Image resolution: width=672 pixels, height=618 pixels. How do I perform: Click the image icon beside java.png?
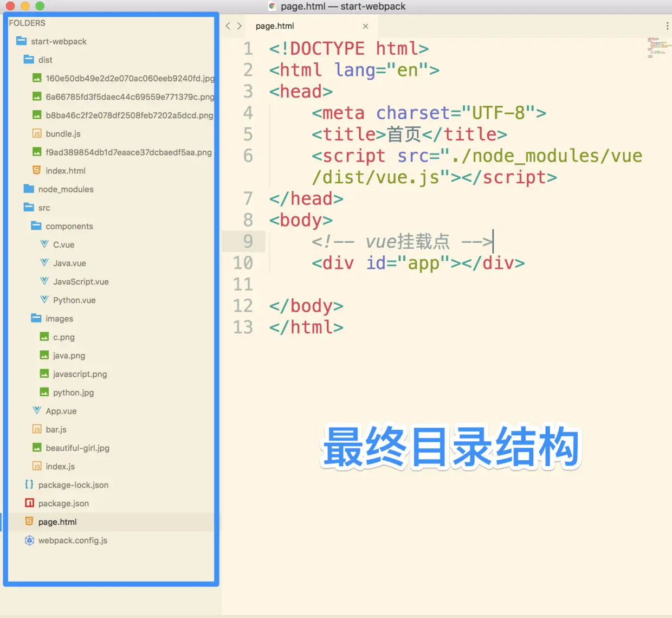coord(44,355)
